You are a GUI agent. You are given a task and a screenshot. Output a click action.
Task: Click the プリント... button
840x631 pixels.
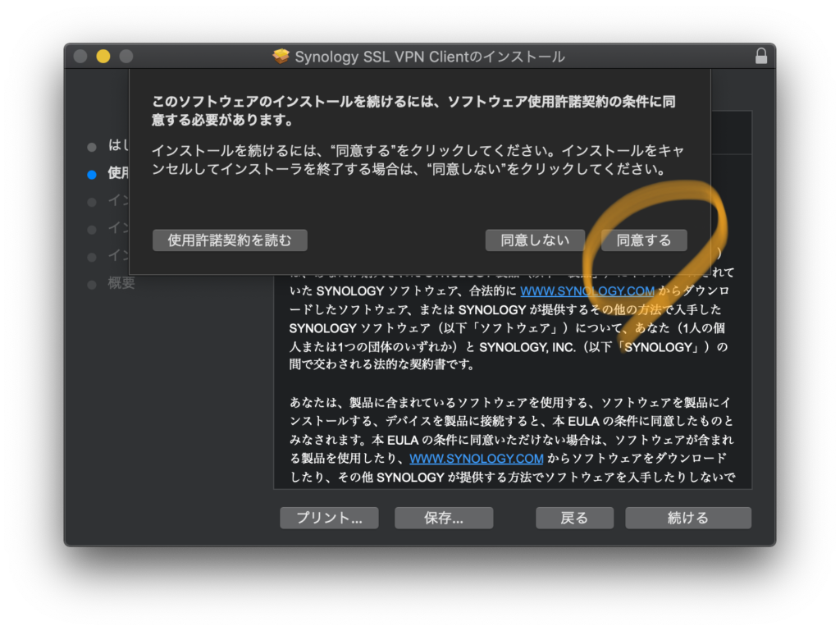point(329,518)
